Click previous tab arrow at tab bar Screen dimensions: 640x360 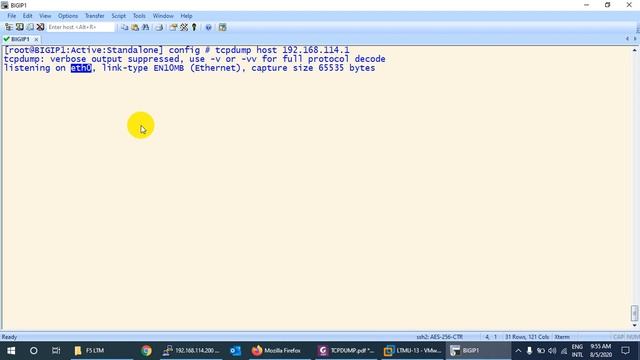pos(627,39)
